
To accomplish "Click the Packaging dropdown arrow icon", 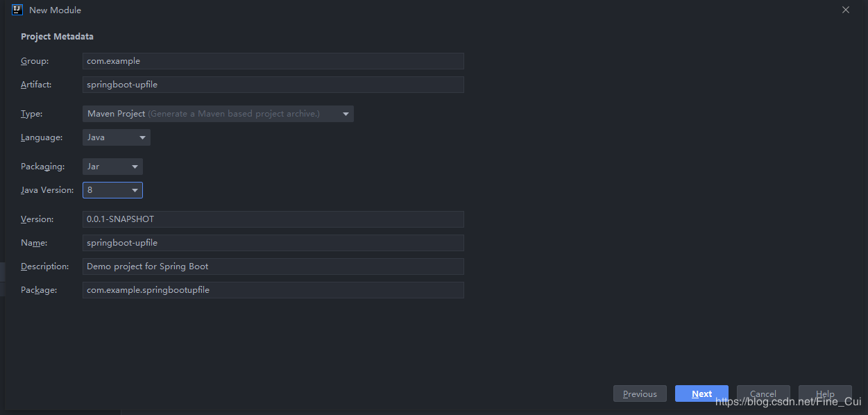I will click(x=135, y=167).
